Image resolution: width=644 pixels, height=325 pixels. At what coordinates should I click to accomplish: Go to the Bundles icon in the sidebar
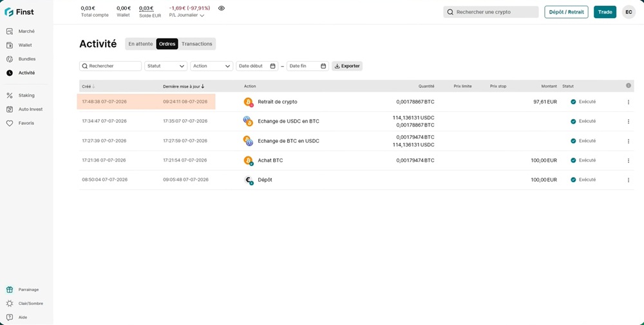point(10,59)
